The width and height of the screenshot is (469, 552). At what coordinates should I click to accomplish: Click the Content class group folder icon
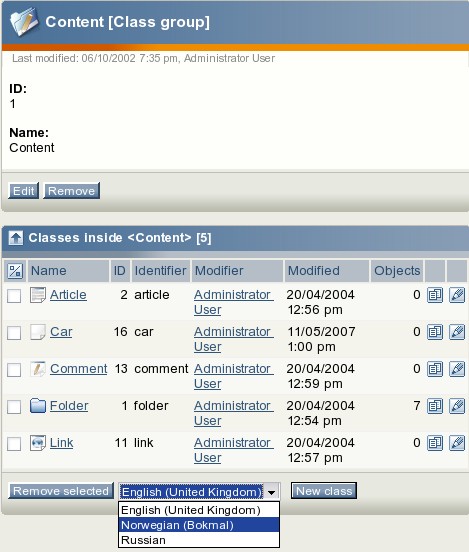[24, 22]
